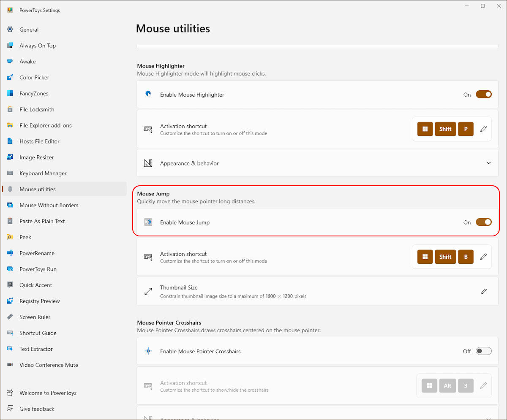
Task: Open the Mouse utilities page
Action: click(x=64, y=189)
